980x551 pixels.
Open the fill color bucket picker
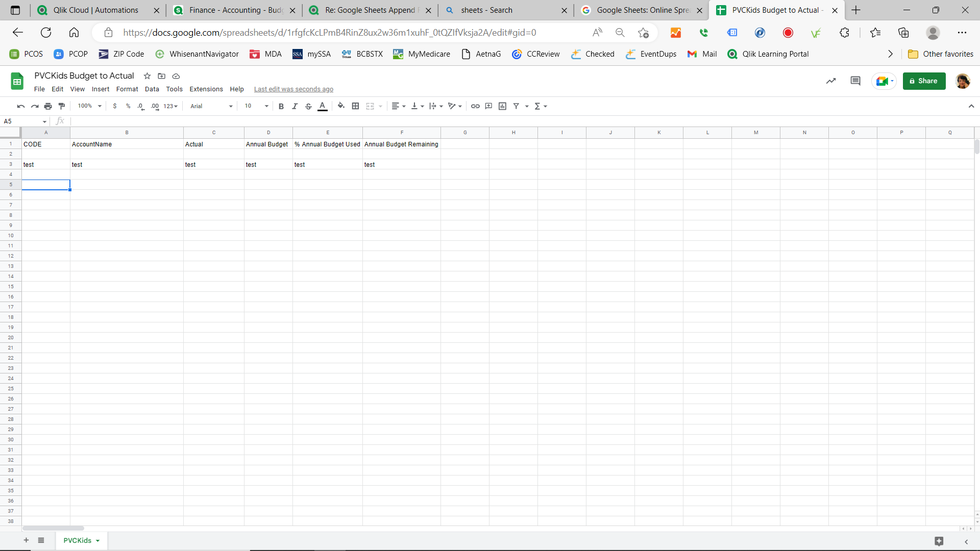pos(341,106)
